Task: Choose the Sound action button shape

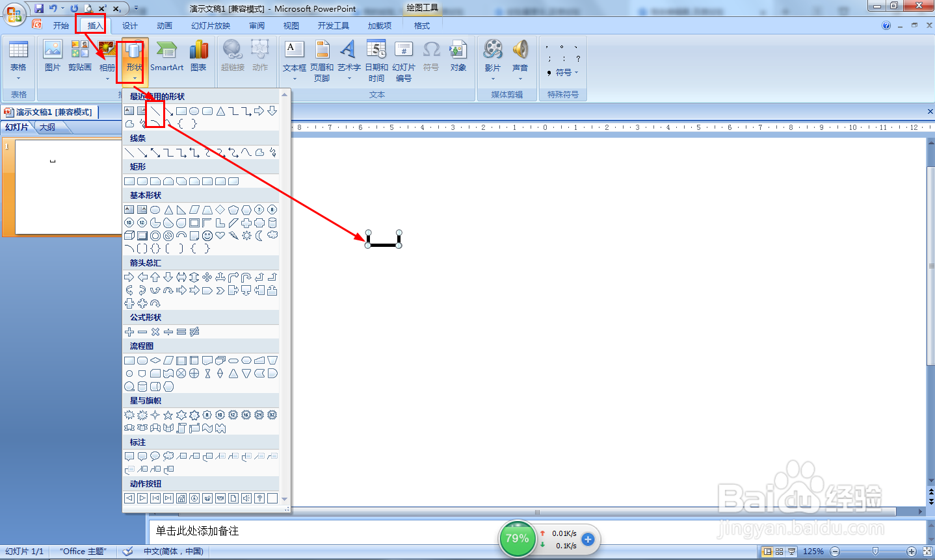Action: 246,498
